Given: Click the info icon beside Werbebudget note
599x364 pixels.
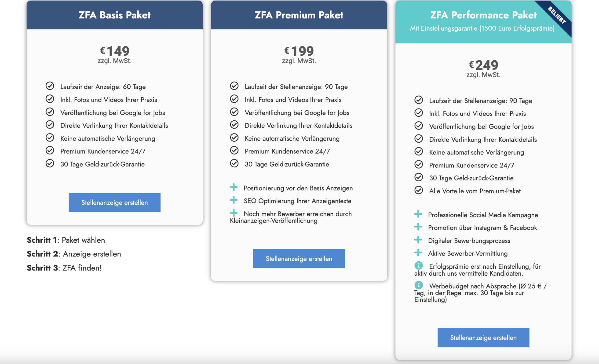Looking at the screenshot, I should [x=418, y=285].
